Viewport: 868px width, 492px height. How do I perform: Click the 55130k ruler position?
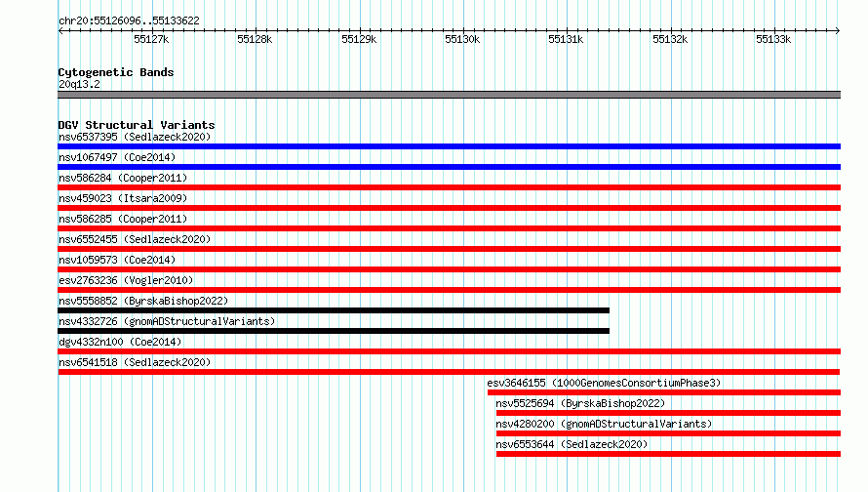coord(462,39)
